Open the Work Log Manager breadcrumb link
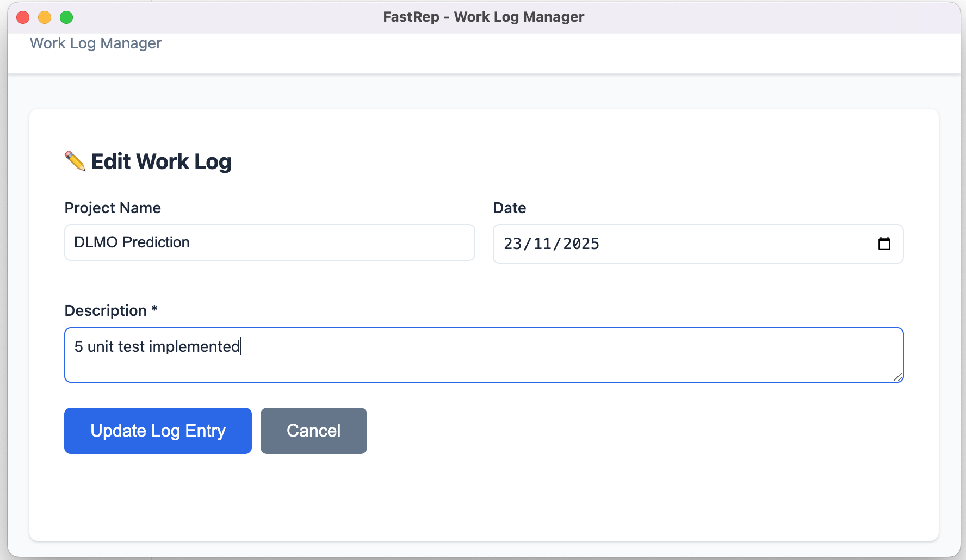Image resolution: width=966 pixels, height=560 pixels. point(96,43)
